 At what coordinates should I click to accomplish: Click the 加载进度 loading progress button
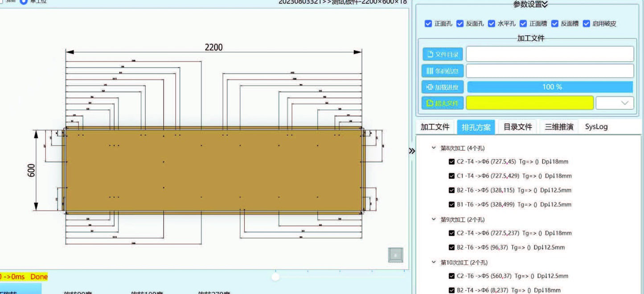coord(442,87)
